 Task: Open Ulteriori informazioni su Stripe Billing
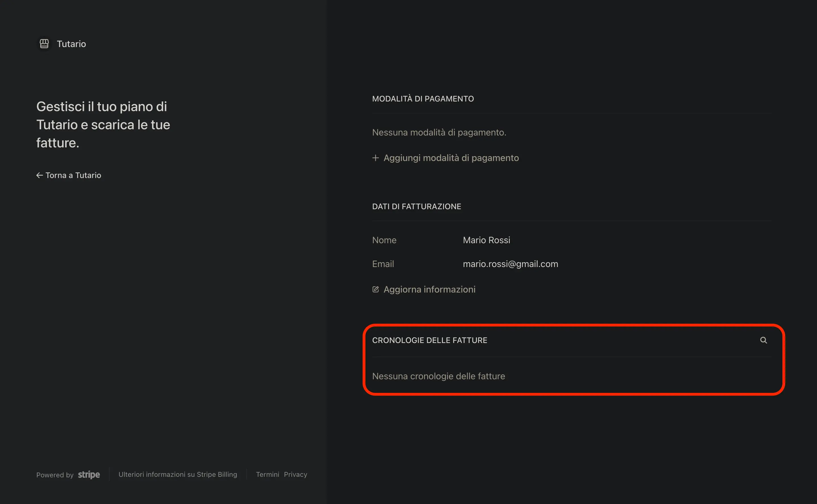pyautogui.click(x=178, y=474)
